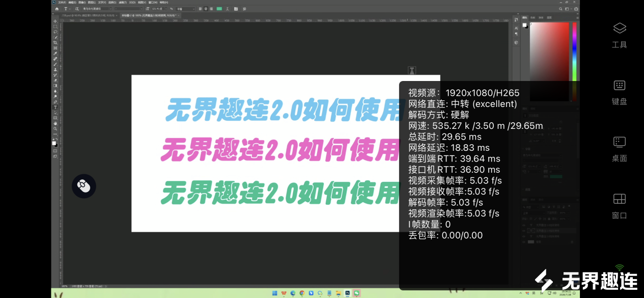Align text left in options bar
Image resolution: width=644 pixels, height=298 pixels.
coord(201,9)
